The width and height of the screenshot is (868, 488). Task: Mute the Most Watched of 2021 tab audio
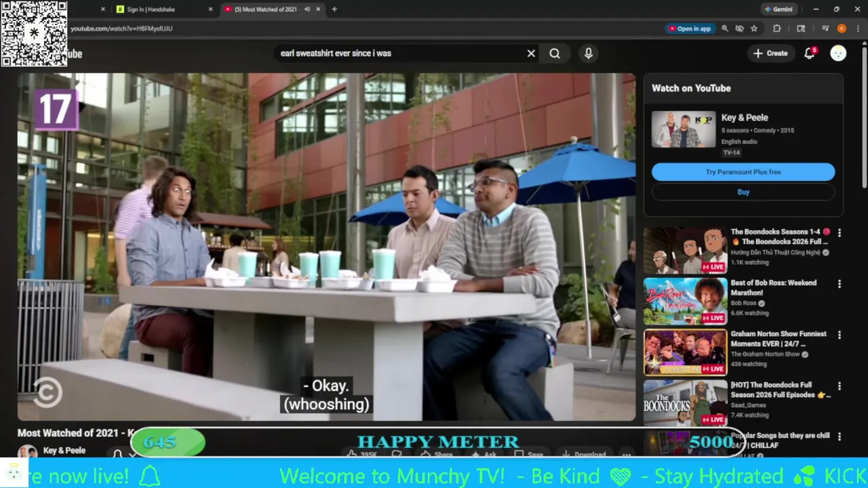(x=307, y=9)
